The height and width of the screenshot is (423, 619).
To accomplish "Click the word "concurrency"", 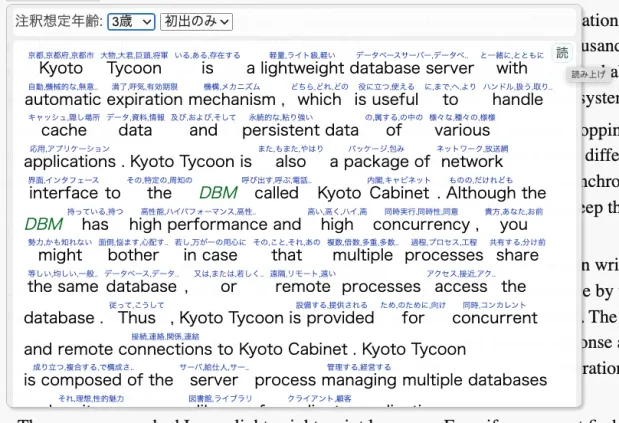I will tap(421, 224).
